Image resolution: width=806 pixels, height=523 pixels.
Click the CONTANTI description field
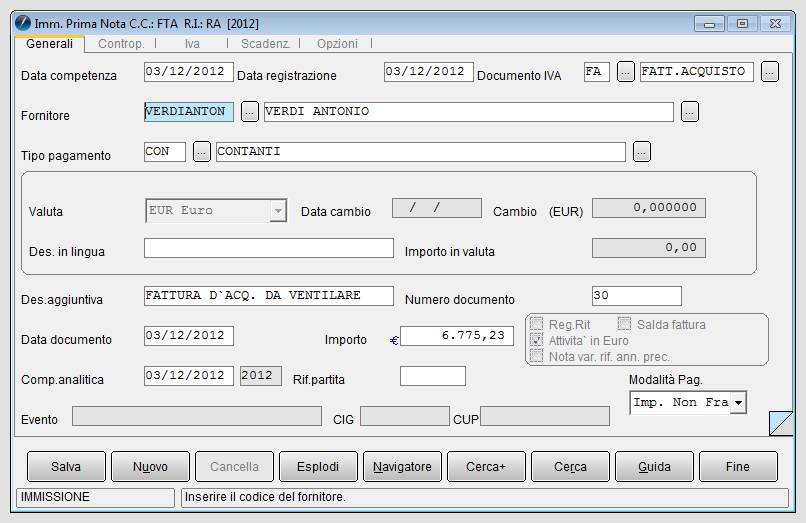tap(421, 152)
